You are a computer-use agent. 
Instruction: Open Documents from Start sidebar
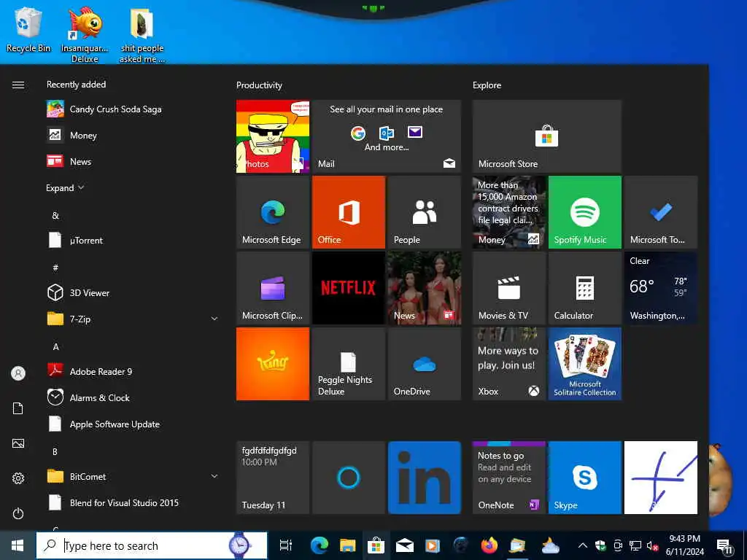pos(18,408)
